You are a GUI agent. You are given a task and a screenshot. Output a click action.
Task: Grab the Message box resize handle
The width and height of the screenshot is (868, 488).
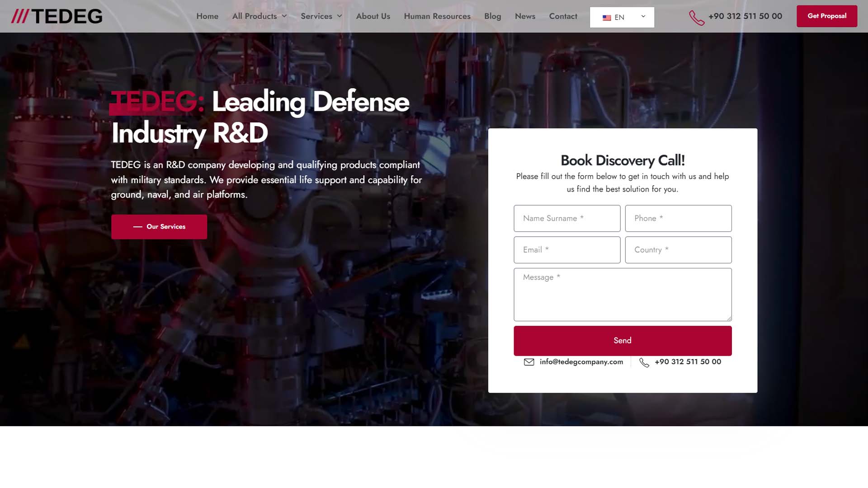[729, 319]
